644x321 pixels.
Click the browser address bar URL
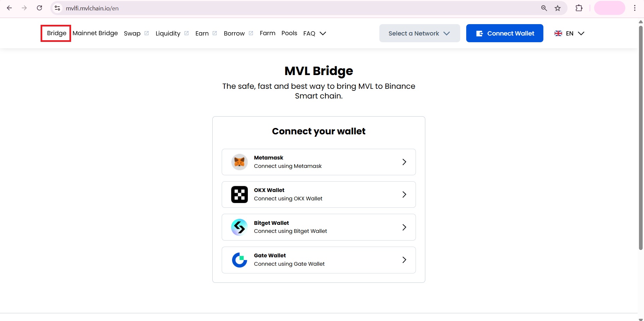[92, 8]
